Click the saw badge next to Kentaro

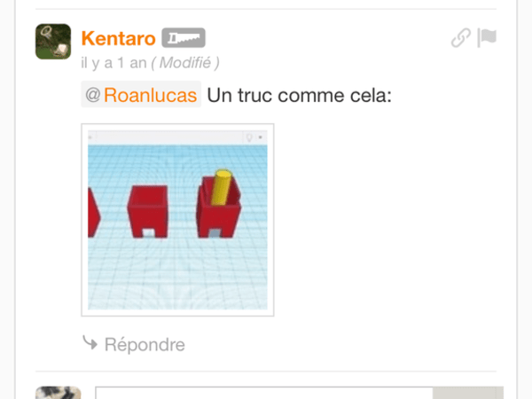pos(184,37)
